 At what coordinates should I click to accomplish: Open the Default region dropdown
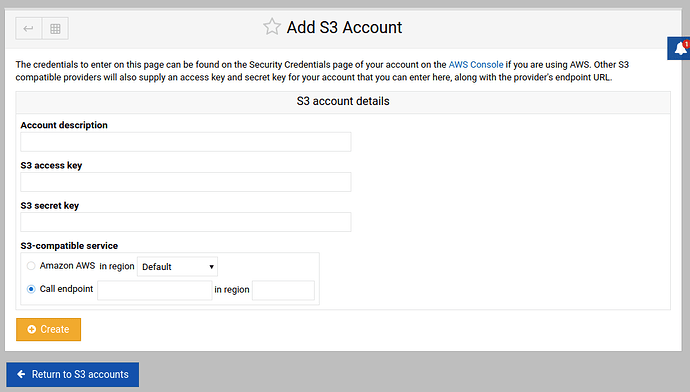pyautogui.click(x=177, y=267)
